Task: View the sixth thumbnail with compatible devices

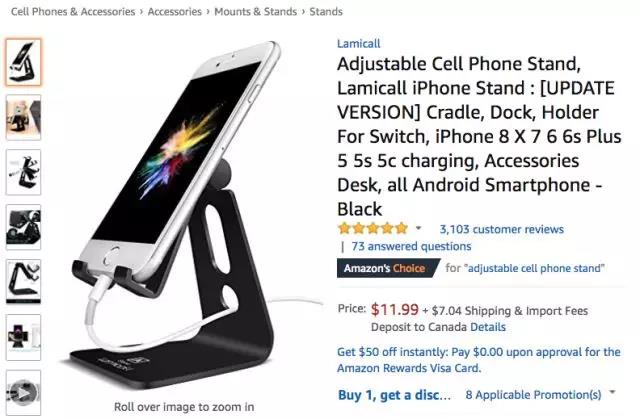Action: [23, 337]
